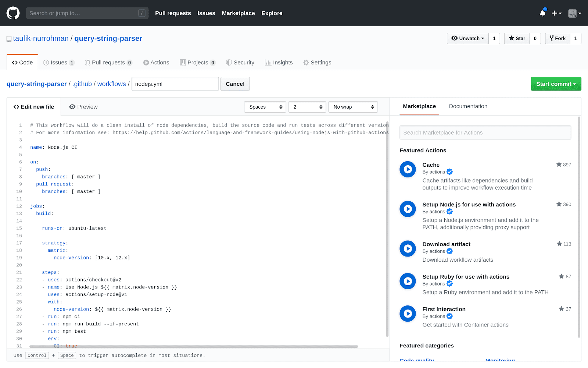Open the user avatar menu
This screenshot has height=368, width=588.
[x=574, y=13]
